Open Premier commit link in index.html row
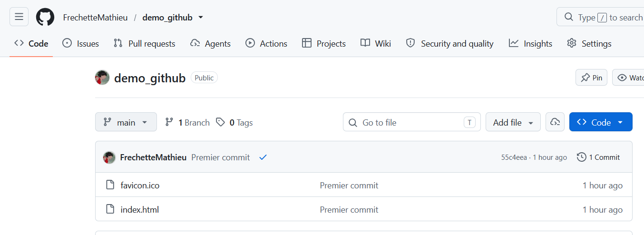This screenshot has width=644, height=235. pyautogui.click(x=349, y=210)
